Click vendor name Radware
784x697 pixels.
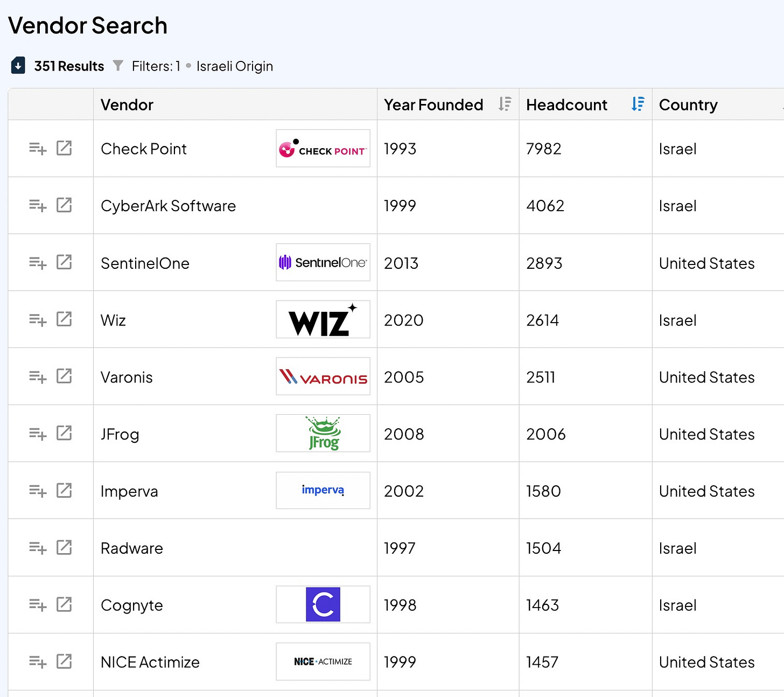tap(132, 548)
